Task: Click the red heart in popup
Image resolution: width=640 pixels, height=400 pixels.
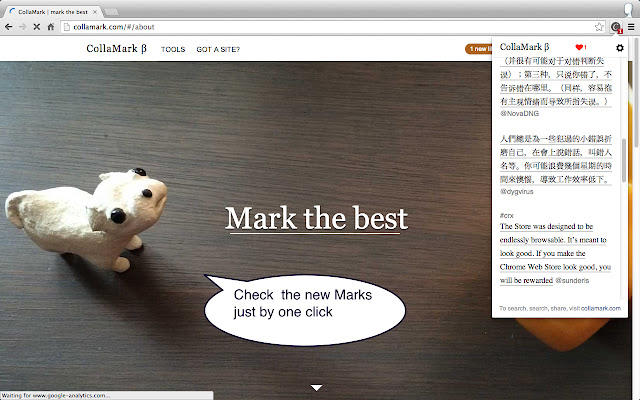Action: (579, 47)
